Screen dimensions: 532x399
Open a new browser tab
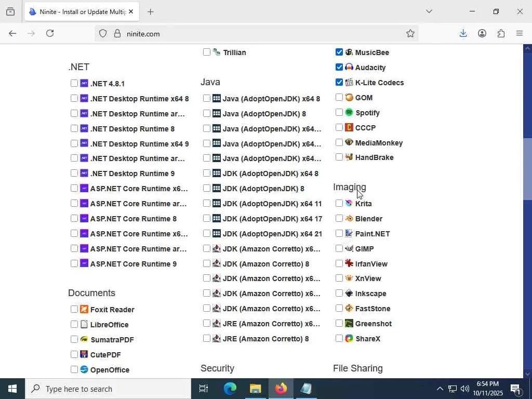[x=151, y=12]
